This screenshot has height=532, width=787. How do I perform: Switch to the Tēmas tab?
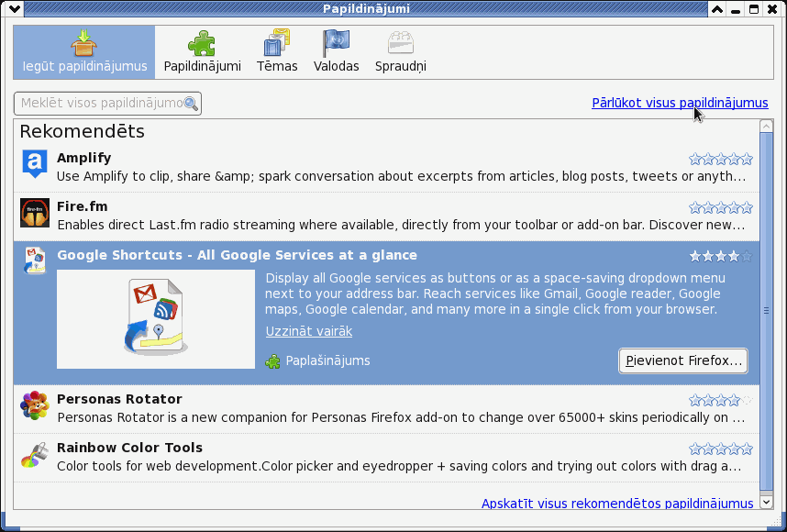277,52
